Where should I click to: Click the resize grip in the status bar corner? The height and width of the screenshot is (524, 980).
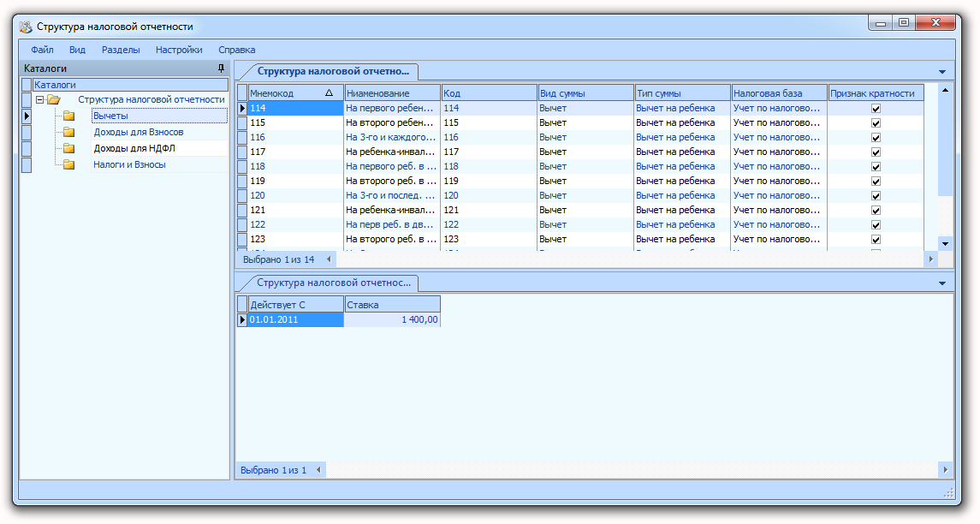coord(948,492)
